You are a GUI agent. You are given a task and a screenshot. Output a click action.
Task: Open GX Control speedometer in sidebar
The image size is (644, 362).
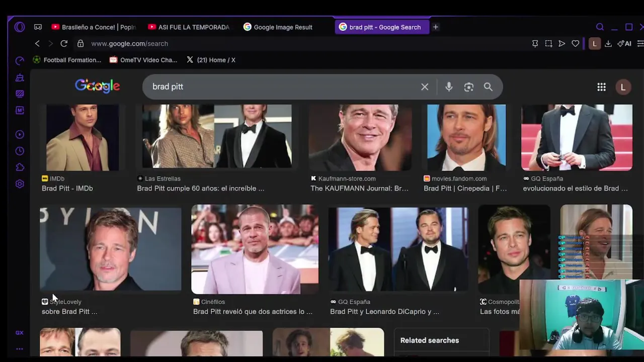click(20, 61)
